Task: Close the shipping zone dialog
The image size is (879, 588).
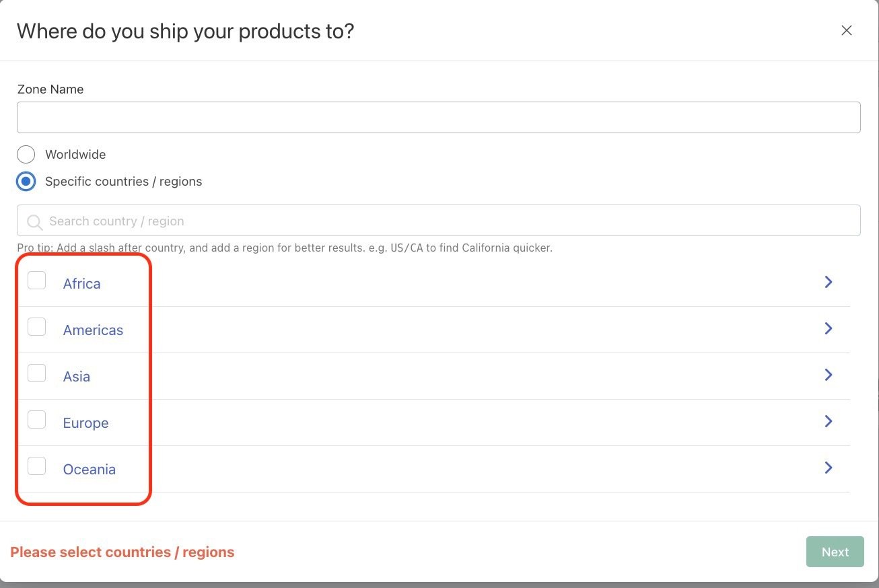Action: (847, 30)
